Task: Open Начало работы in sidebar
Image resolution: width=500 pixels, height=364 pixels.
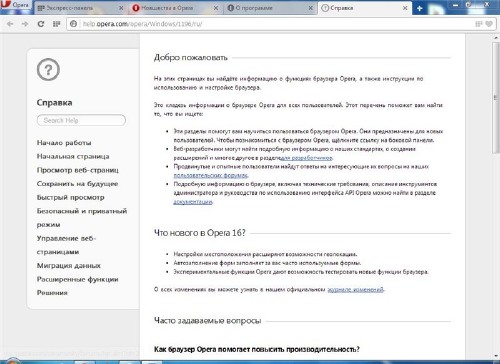Action: 64,143
